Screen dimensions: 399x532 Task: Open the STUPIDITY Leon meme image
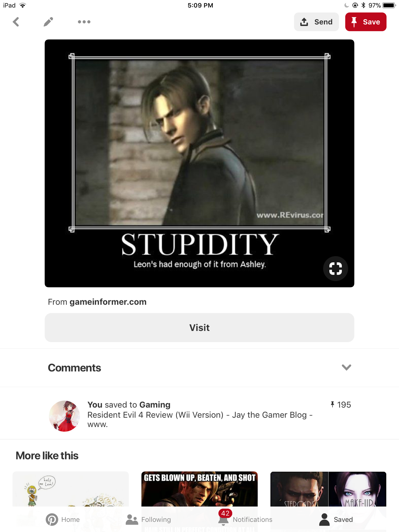pos(199,163)
